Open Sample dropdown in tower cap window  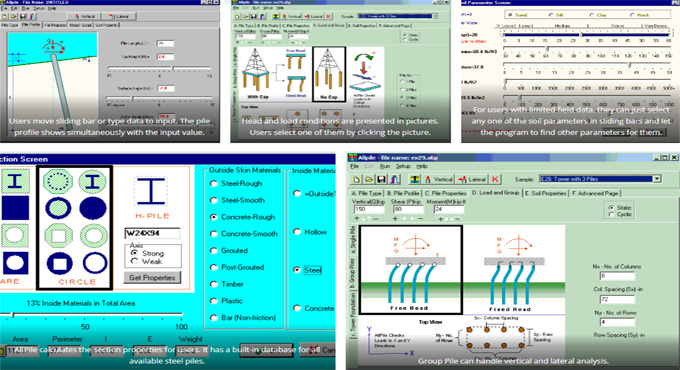[435, 16]
